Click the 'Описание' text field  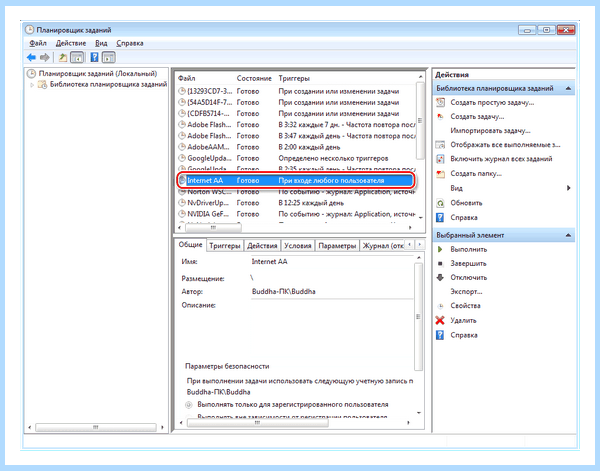point(331,326)
